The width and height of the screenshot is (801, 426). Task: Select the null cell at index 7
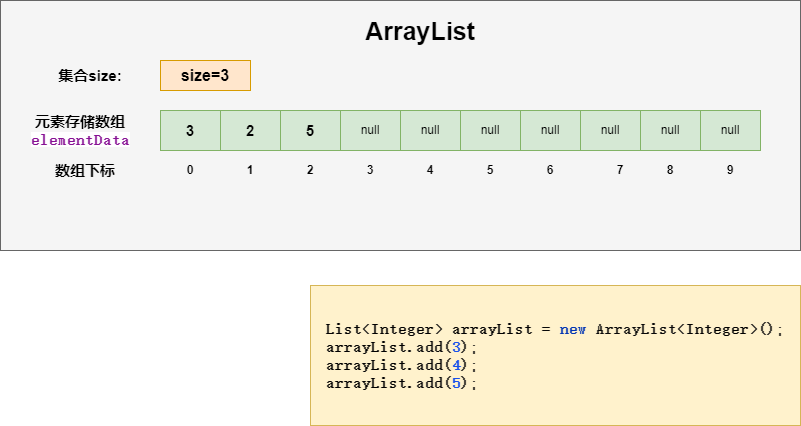(x=610, y=130)
